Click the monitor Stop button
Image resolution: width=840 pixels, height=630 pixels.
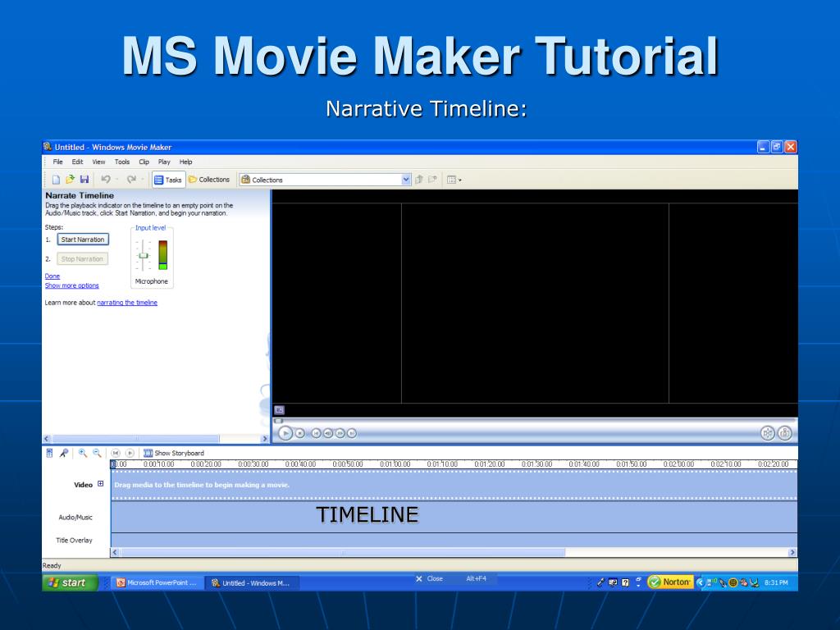pyautogui.click(x=300, y=433)
